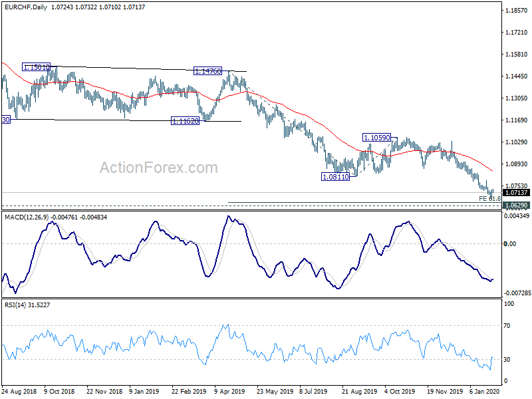Click the 22 Nov 2018 date label
Screen dimensions: 532x399
click(104, 391)
